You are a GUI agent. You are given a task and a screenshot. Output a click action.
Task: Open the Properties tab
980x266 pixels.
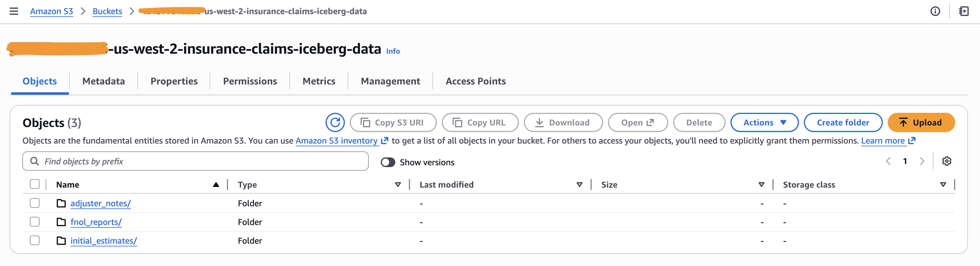(174, 81)
